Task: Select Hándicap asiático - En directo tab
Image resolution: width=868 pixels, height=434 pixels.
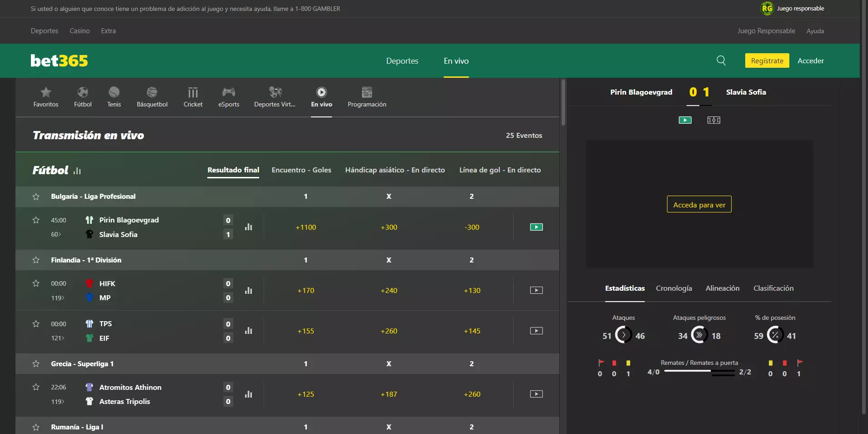Action: coord(395,170)
